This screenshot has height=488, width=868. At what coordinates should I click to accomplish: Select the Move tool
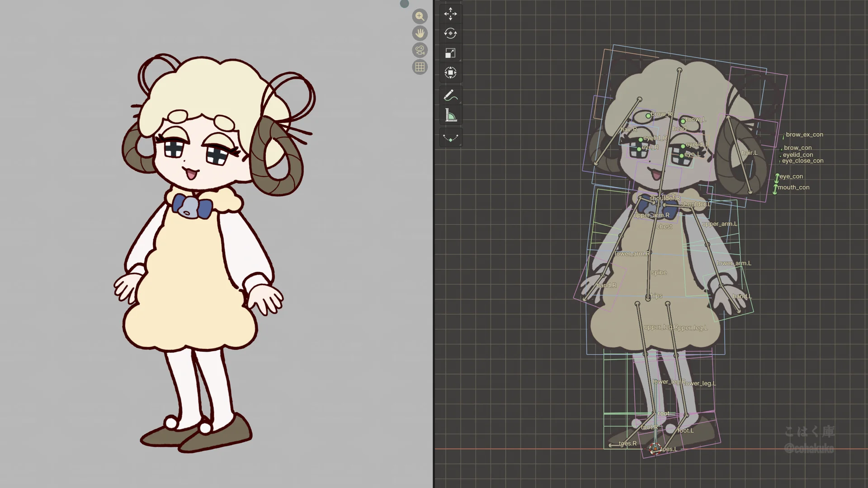point(450,14)
